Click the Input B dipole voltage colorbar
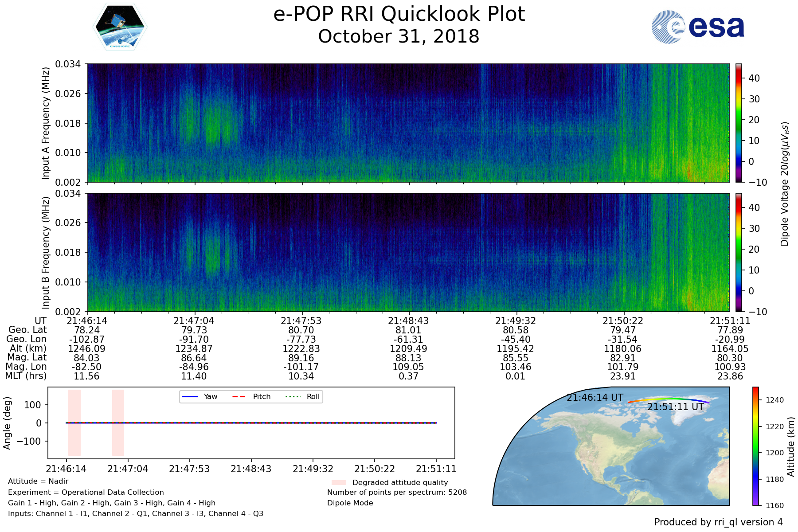 click(739, 252)
